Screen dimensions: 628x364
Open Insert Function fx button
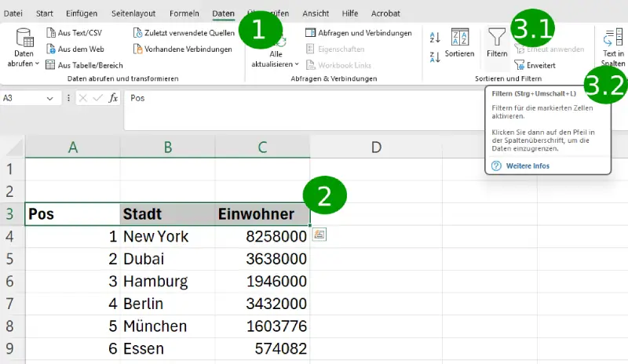point(113,98)
